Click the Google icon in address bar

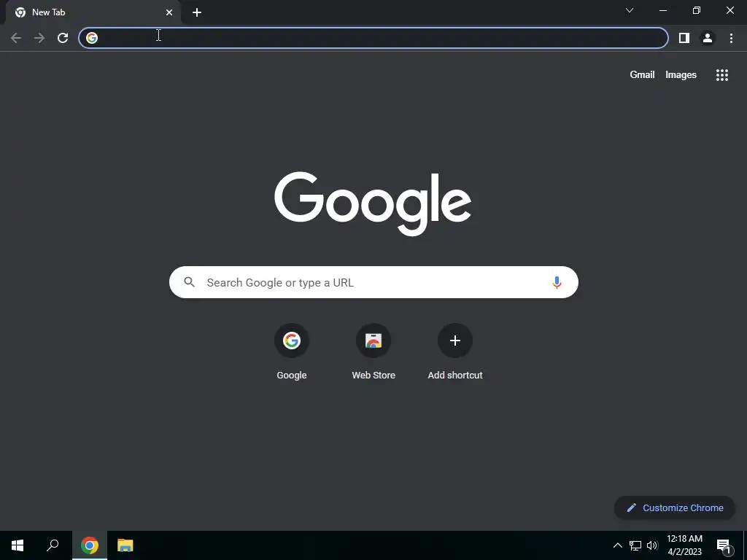pos(92,38)
